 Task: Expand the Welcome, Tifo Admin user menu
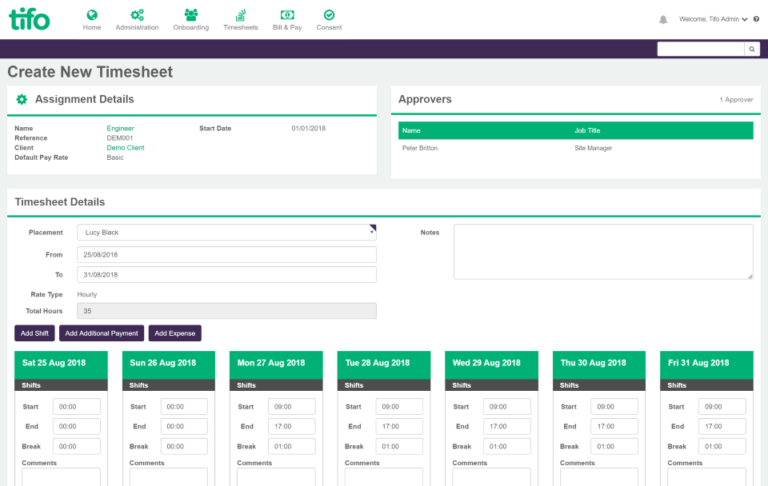pos(713,19)
